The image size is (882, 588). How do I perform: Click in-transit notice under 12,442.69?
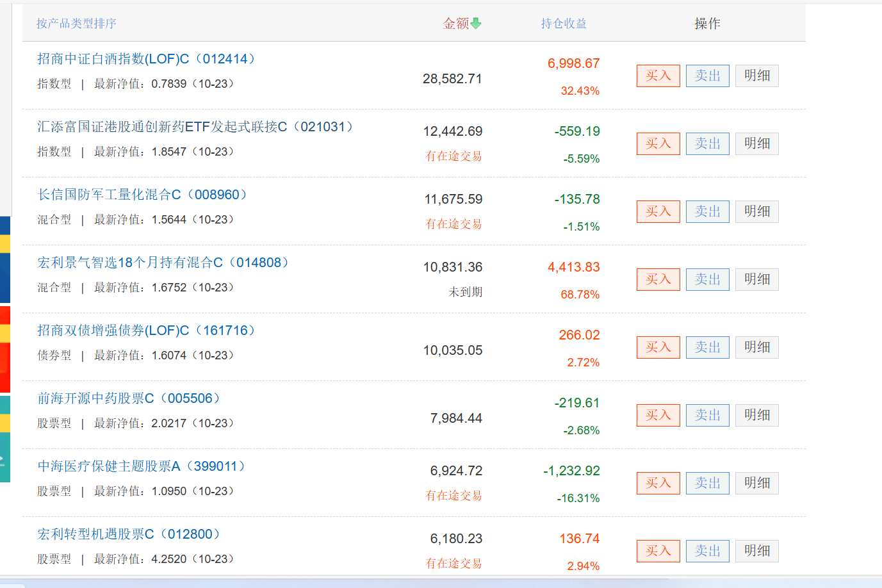[x=454, y=156]
